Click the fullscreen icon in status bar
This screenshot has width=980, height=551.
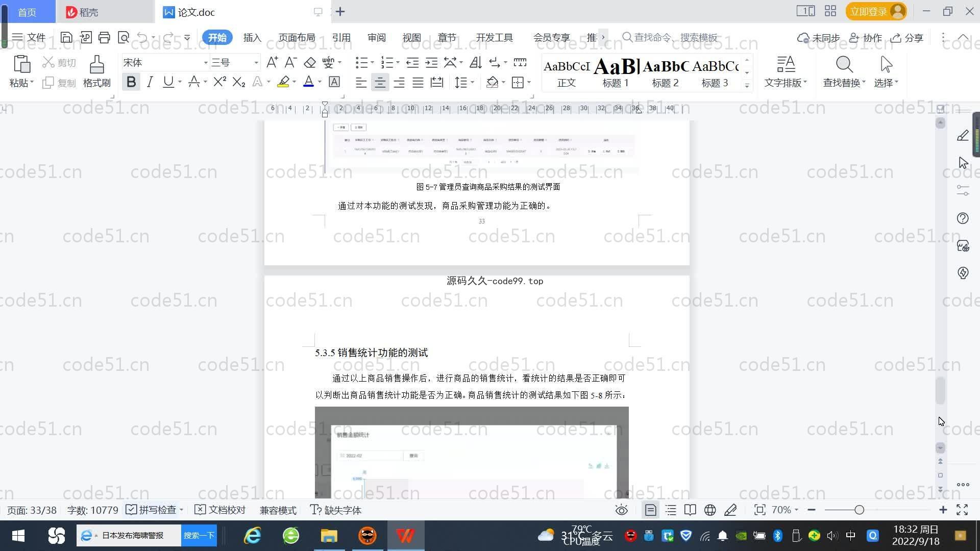point(962,510)
